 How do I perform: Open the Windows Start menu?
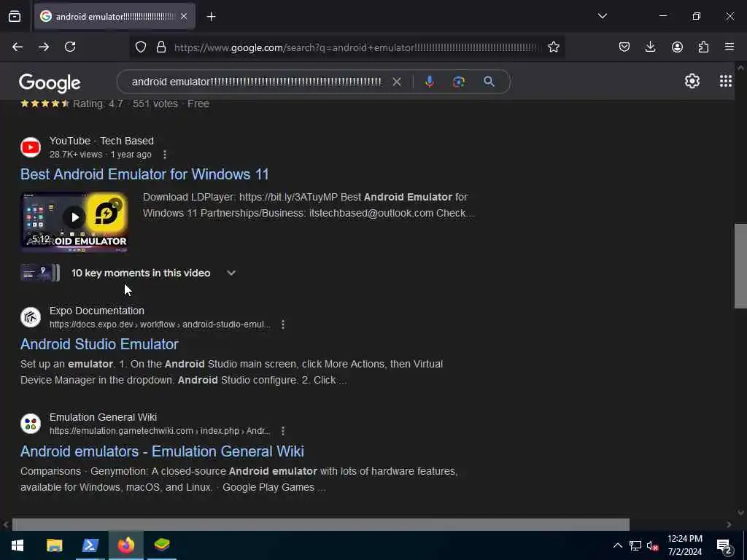pos(18,545)
